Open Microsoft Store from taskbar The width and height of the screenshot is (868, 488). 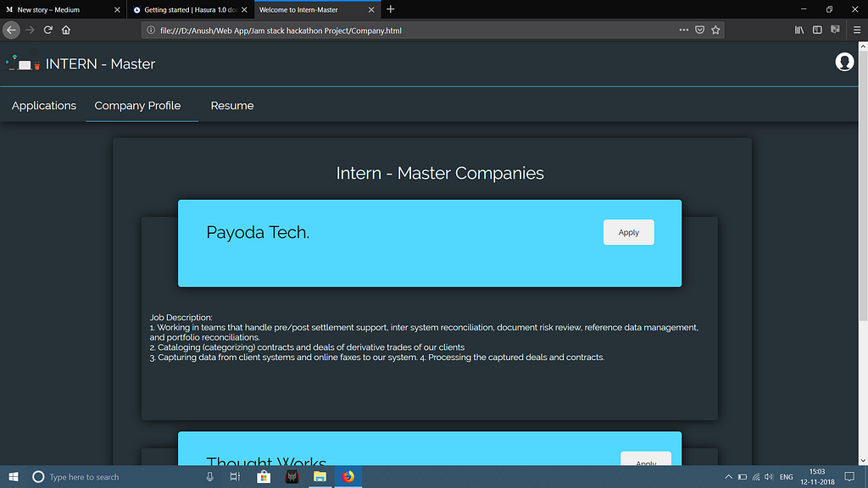[264, 476]
